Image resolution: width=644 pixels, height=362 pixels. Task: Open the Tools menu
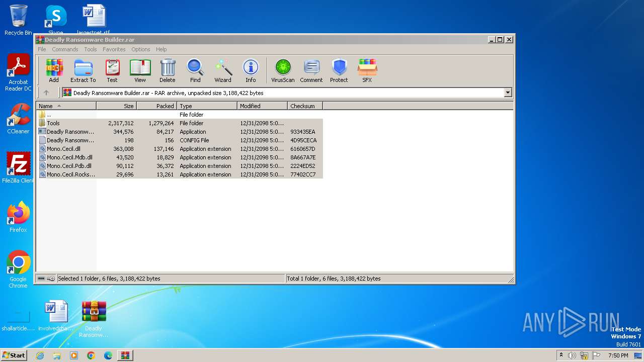[x=91, y=49]
